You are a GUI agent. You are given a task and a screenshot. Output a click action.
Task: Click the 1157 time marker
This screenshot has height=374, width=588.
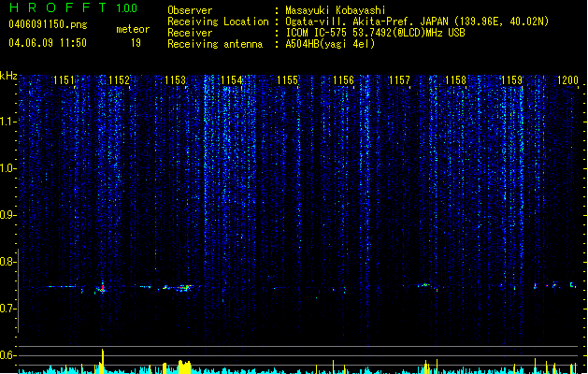[399, 80]
